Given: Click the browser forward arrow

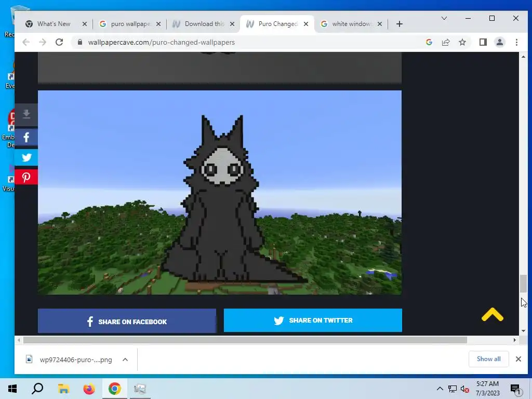Looking at the screenshot, I should (x=43, y=42).
